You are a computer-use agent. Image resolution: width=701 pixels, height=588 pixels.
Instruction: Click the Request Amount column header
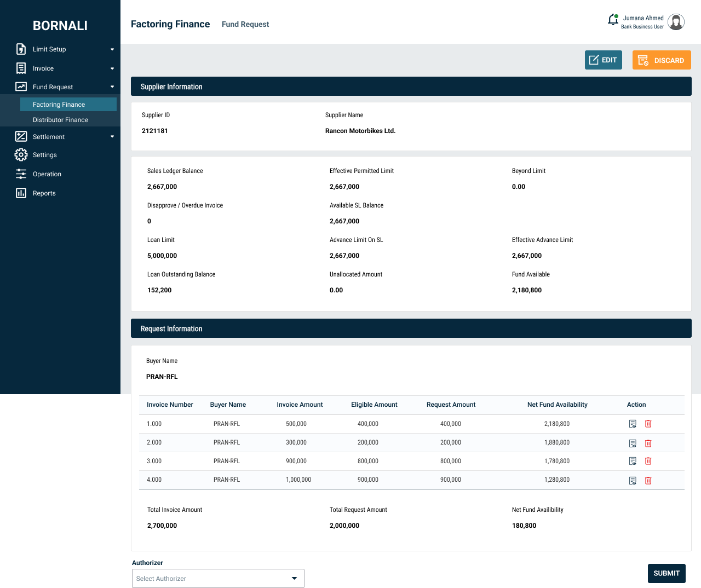[x=451, y=405]
